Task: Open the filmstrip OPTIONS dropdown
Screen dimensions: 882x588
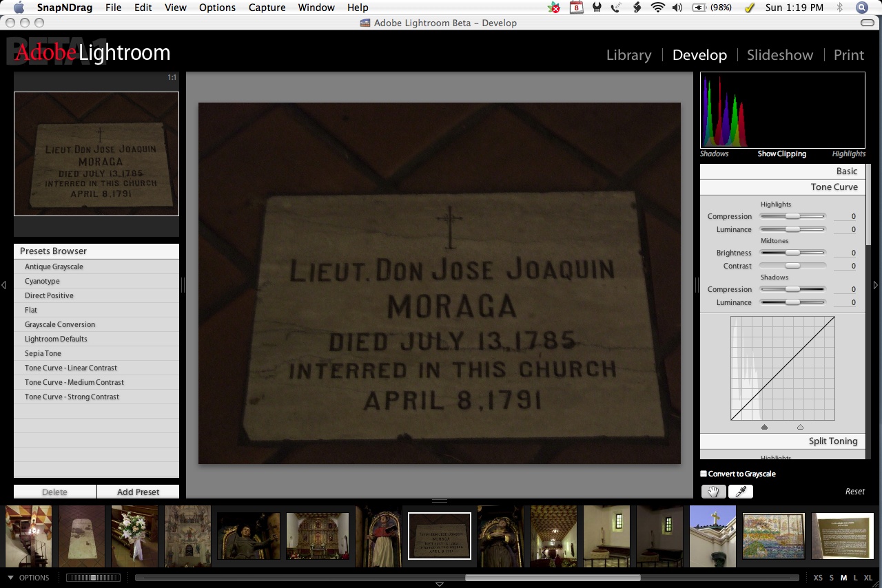Action: [x=28, y=578]
